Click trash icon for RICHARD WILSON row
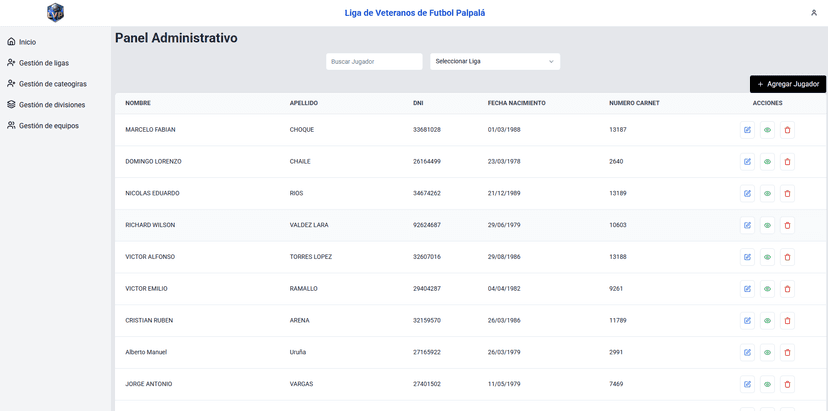The height and width of the screenshot is (411, 828). pyautogui.click(x=787, y=225)
